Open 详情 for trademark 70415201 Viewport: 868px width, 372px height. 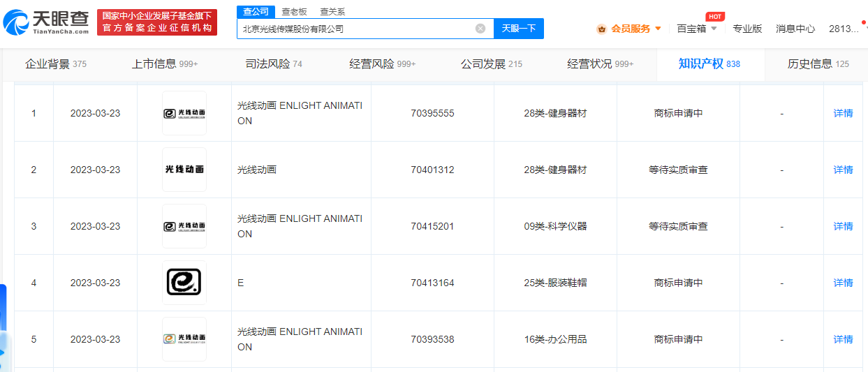point(844,226)
